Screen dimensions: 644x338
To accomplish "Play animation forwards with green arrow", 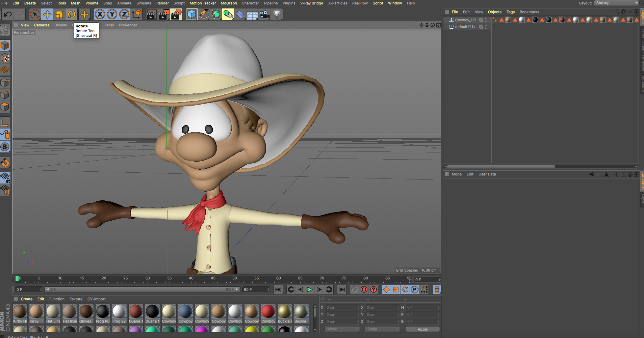I will [x=310, y=289].
